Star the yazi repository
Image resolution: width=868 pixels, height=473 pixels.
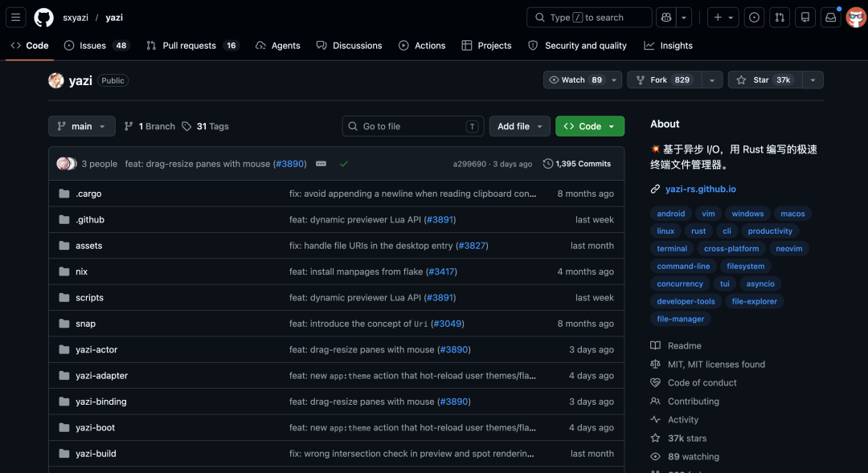coord(764,80)
